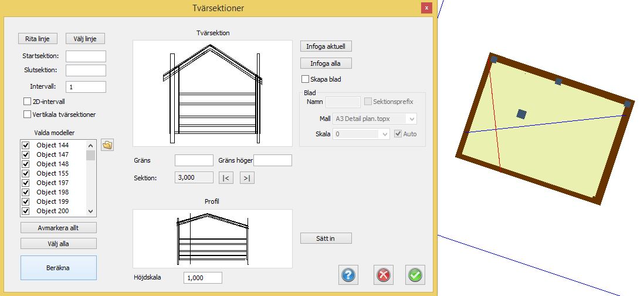Close the Tvärsektioner dialog window
Image resolution: width=644 pixels, height=296 pixels.
[x=426, y=8]
